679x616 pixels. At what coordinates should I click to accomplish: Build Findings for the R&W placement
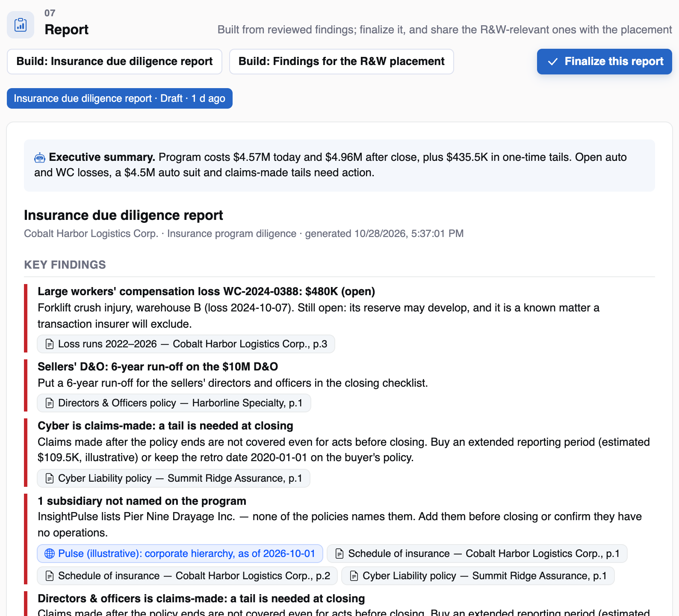pos(341,62)
